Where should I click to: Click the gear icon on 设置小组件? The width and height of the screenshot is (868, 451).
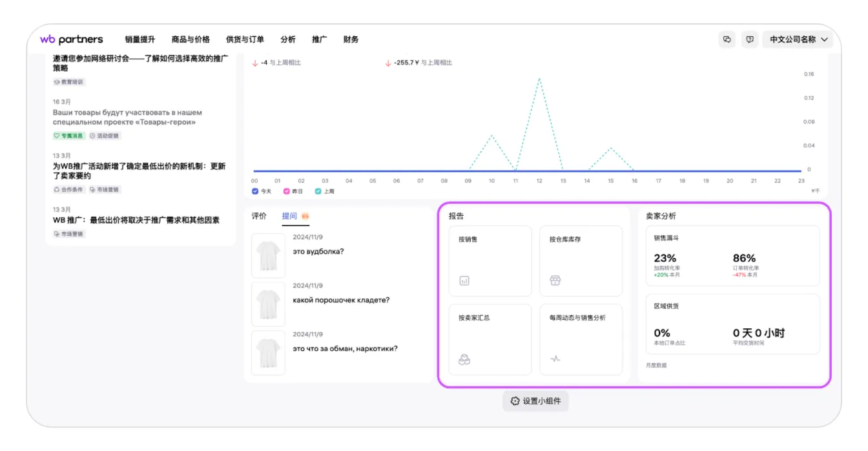[x=515, y=401]
